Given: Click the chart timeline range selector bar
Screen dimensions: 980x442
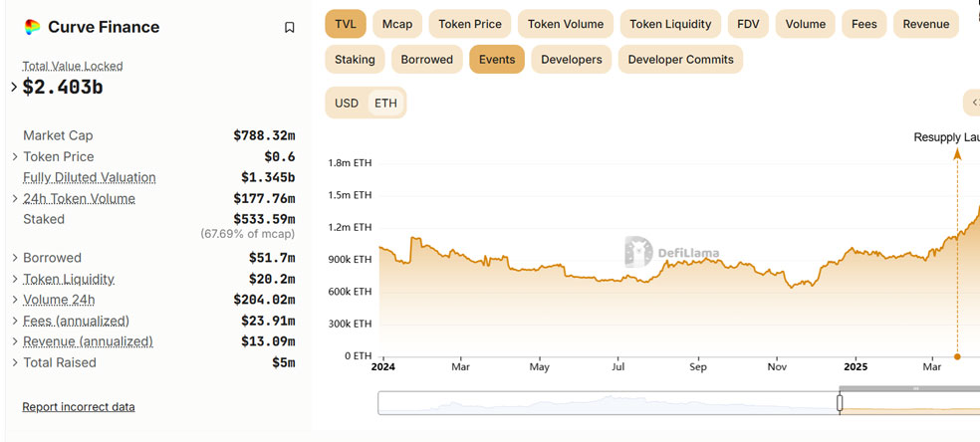Looking at the screenshot, I should (679, 402).
